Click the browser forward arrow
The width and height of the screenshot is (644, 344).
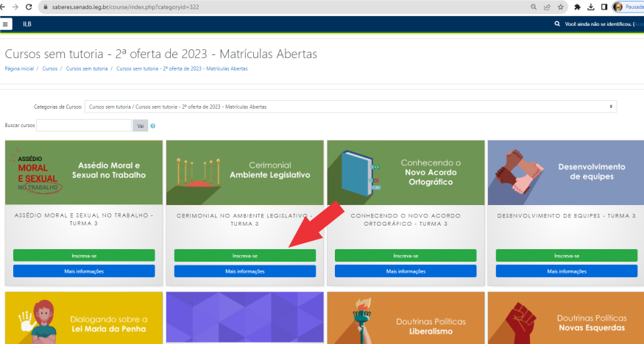(15, 7)
